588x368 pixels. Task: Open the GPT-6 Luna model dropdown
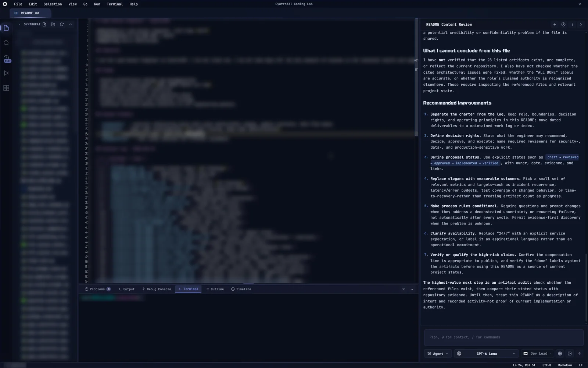[486, 353]
